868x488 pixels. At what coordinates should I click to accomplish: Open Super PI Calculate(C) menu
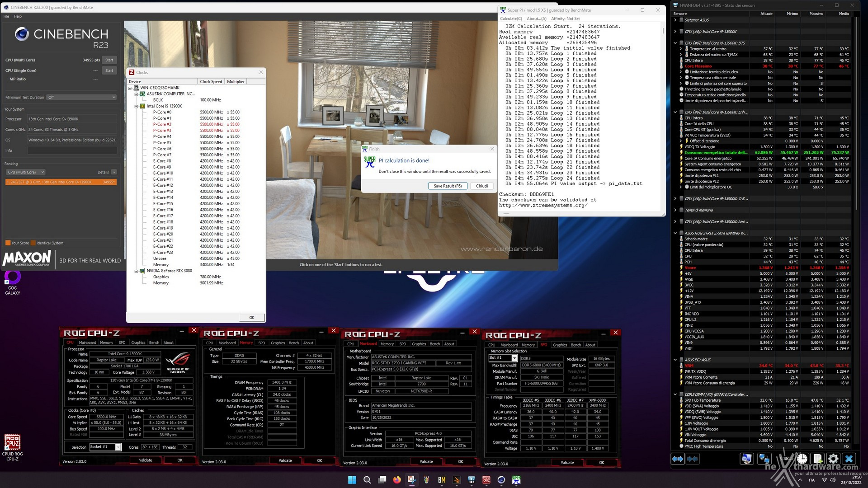(511, 19)
